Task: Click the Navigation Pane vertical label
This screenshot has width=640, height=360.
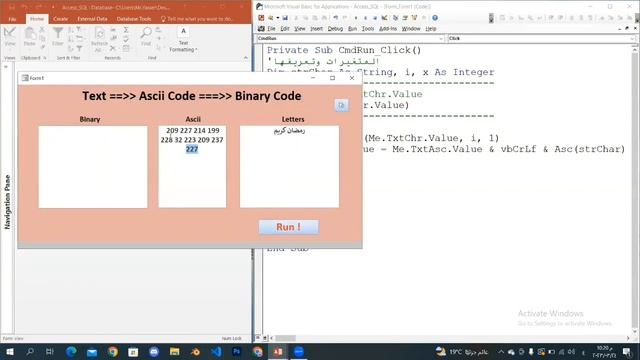Action: [7, 202]
